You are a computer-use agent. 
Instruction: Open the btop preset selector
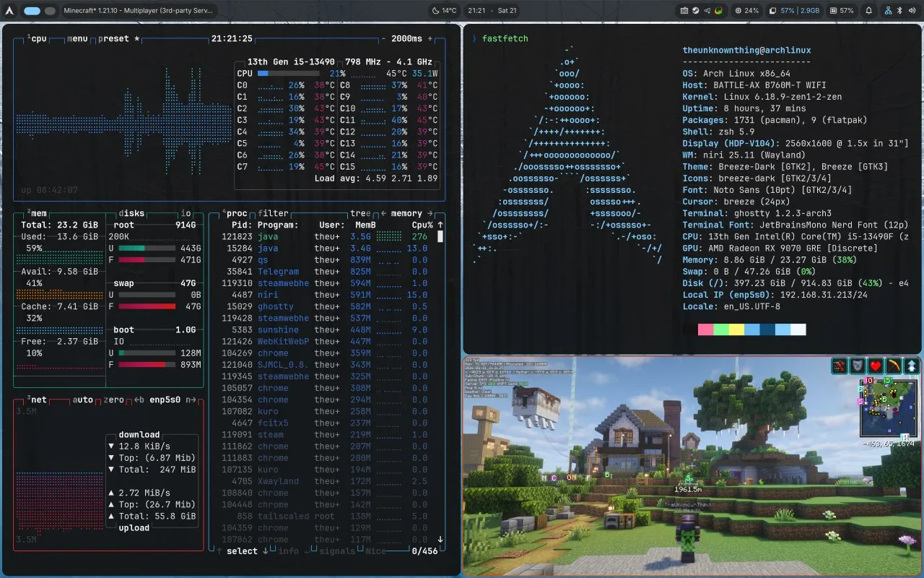click(x=114, y=38)
